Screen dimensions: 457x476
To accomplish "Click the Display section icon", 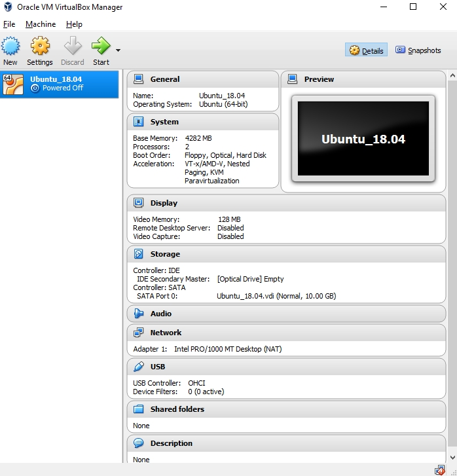I will 138,203.
